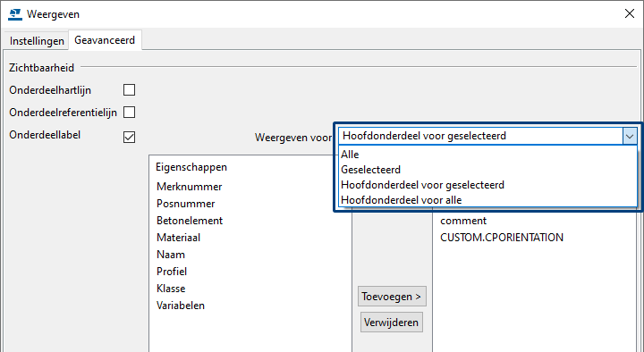Viewport: 644px width, 352px height.
Task: Enable the Onderdeelhartlijn checkbox
Action: [x=129, y=90]
